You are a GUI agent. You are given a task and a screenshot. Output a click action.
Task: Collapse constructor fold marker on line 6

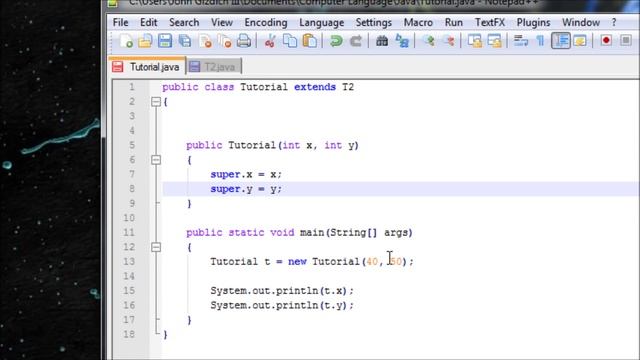pos(156,160)
